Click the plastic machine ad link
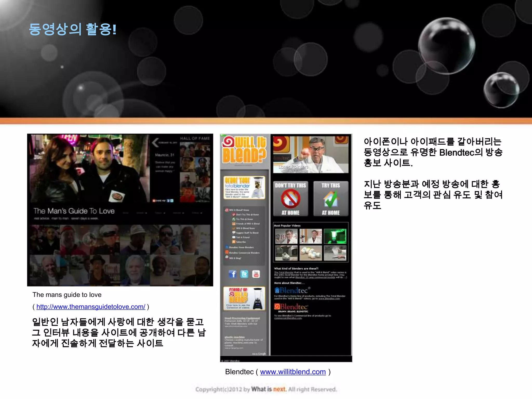Image resolution: width=532 pixels, height=399 pixels. (235, 337)
